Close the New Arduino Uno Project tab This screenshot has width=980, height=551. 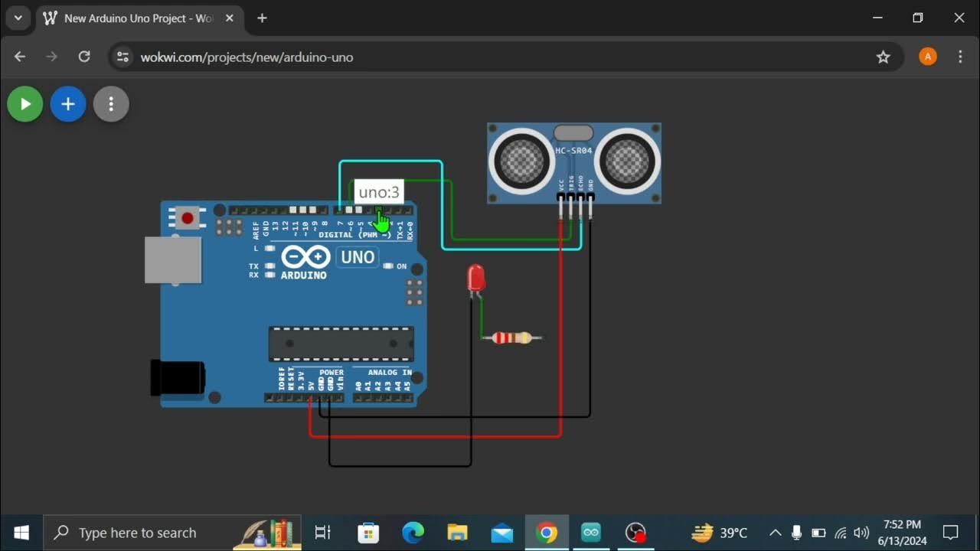229,18
